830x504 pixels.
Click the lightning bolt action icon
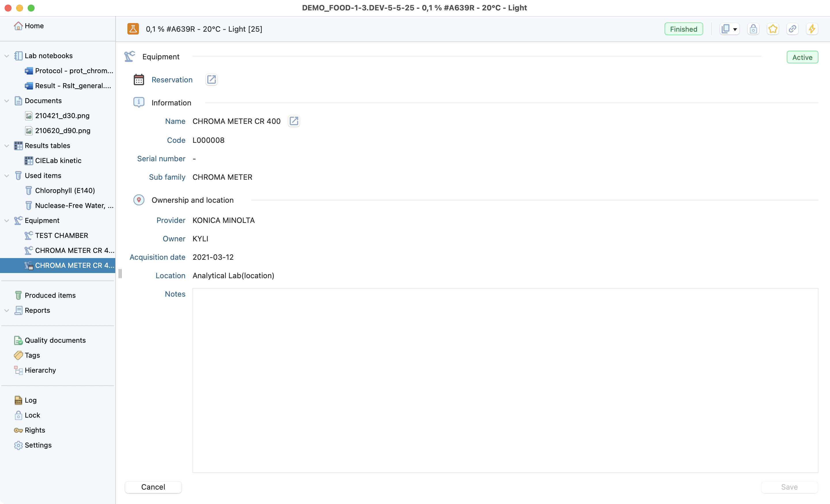click(x=812, y=29)
